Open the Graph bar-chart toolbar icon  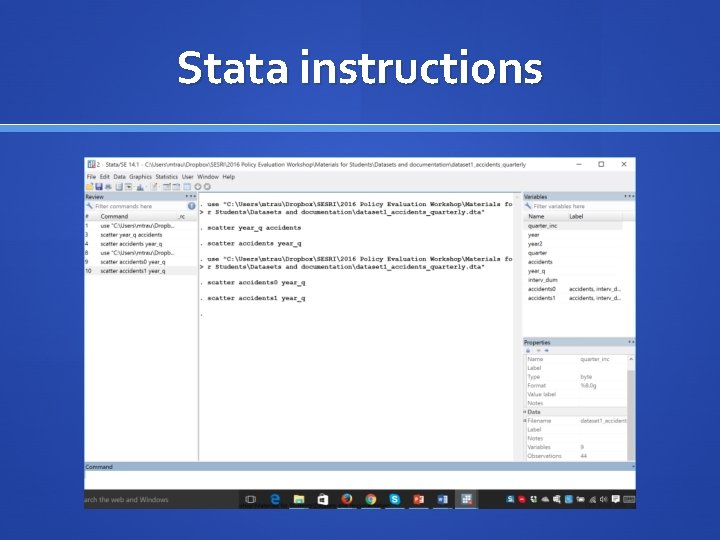[x=140, y=187]
